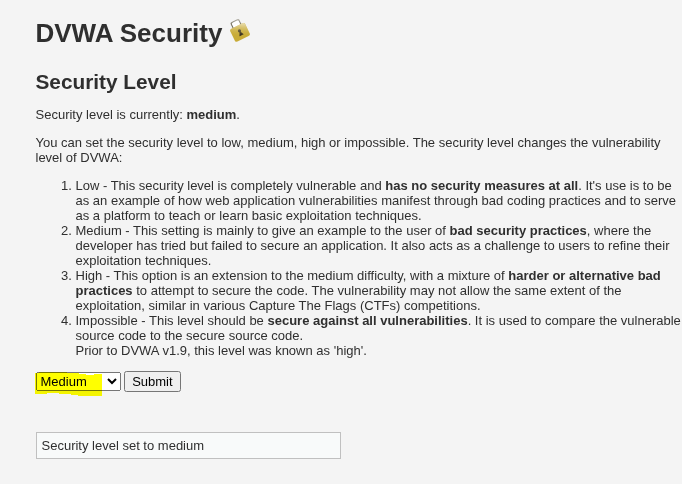This screenshot has height=484, width=682.
Task: Click the 'Security level is currently' text
Action: (109, 115)
